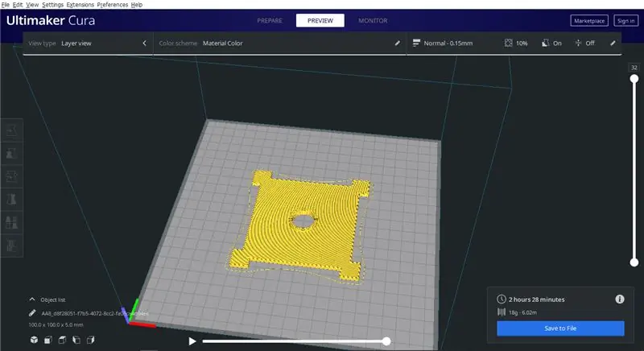Click the pencil icon beside the object name
The image size is (644, 351).
point(32,313)
